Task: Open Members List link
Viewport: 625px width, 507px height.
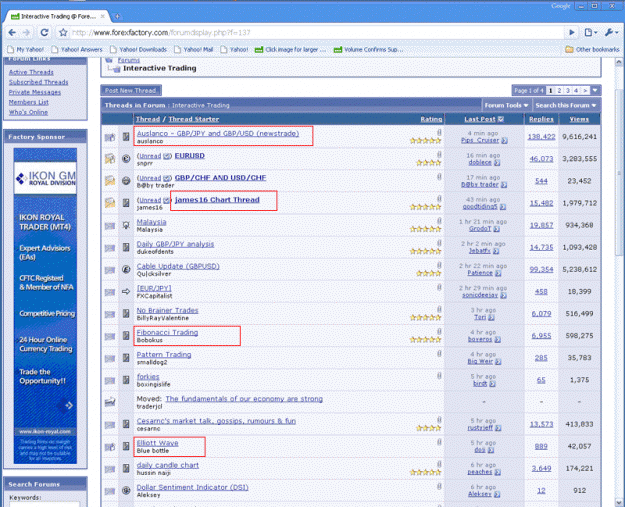Action: 29,102
